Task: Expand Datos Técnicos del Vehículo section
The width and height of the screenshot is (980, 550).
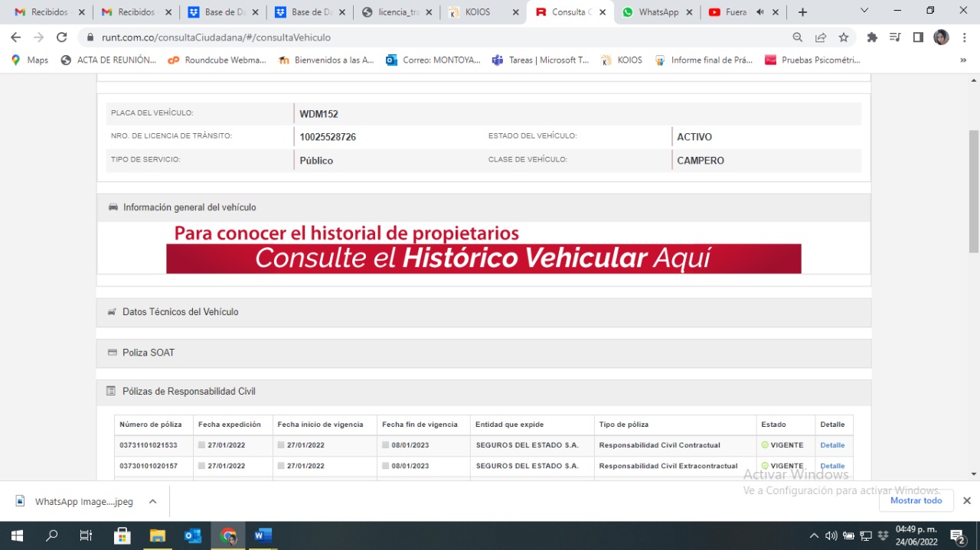Action: tap(180, 312)
